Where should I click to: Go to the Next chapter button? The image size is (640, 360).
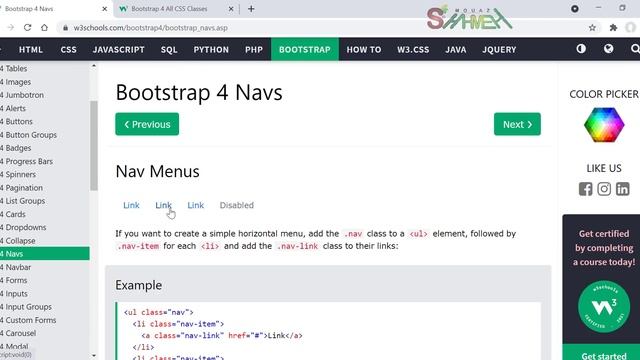click(517, 124)
